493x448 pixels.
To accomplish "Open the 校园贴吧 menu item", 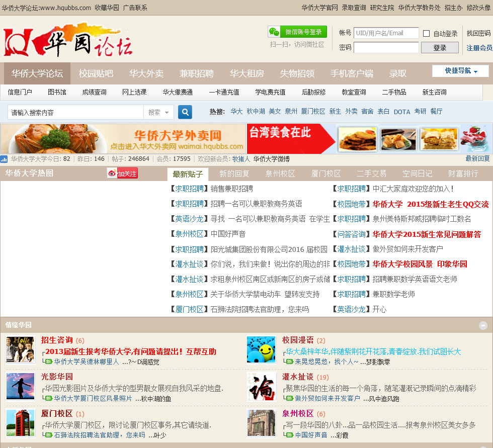I will point(96,73).
